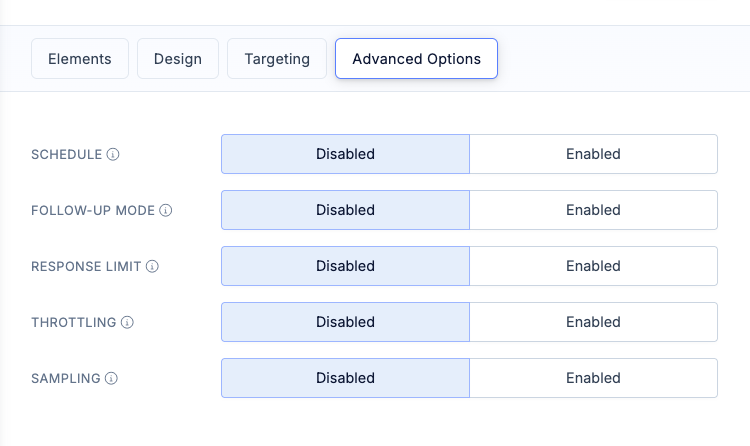Enable Follow-up Mode
750x446 pixels.
593,210
